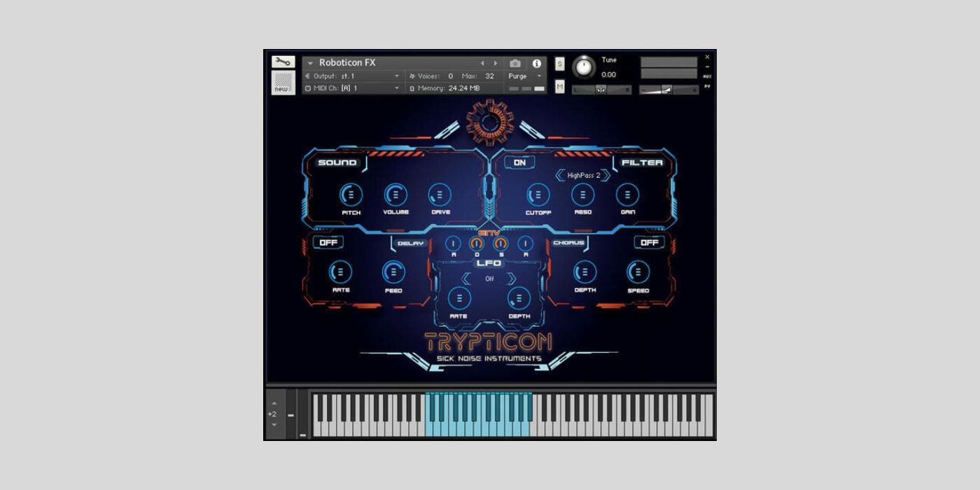Click the 'new' library badge icon

point(283,83)
